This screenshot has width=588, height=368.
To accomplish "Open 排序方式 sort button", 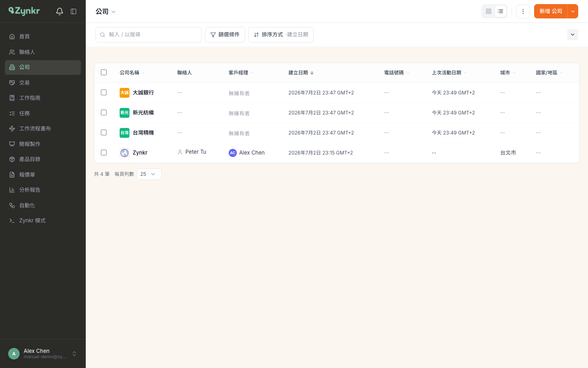I will pos(281,35).
